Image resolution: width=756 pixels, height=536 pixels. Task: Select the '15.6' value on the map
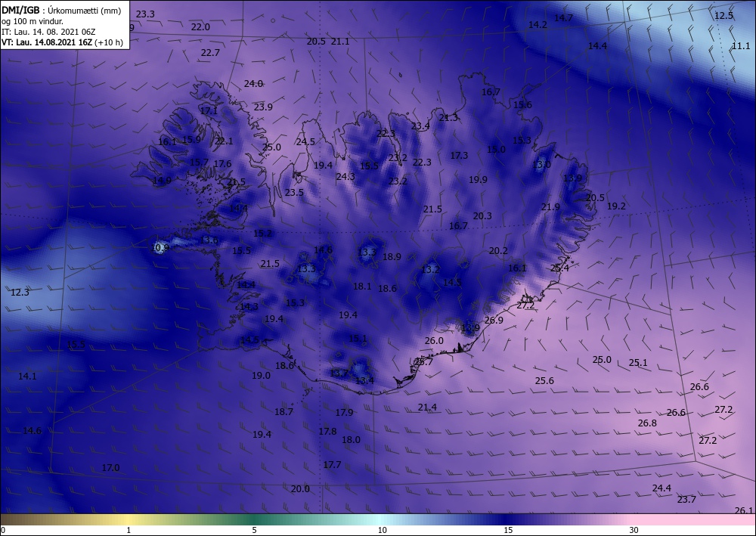click(x=522, y=105)
